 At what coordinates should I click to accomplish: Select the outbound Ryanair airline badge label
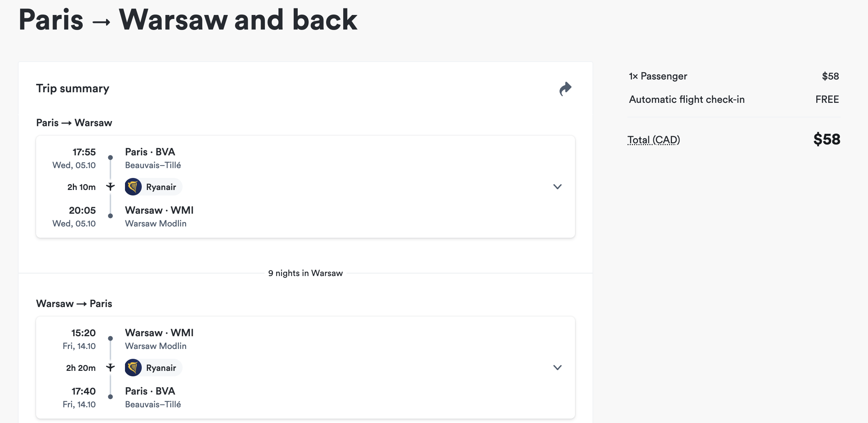161,187
